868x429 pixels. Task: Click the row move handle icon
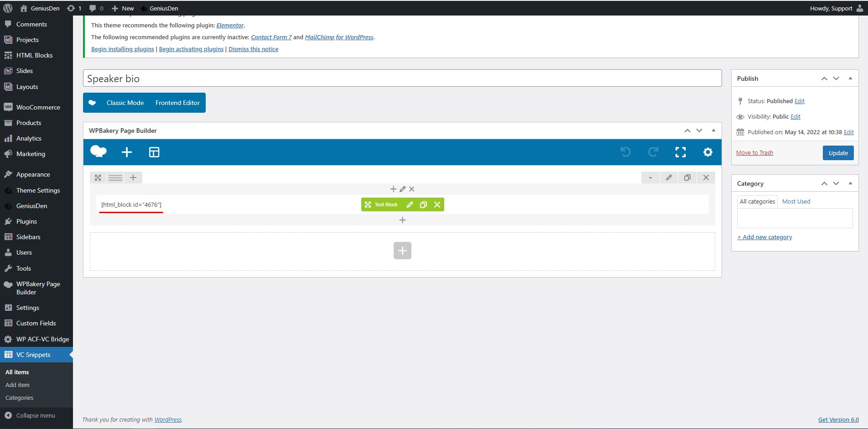tap(98, 178)
